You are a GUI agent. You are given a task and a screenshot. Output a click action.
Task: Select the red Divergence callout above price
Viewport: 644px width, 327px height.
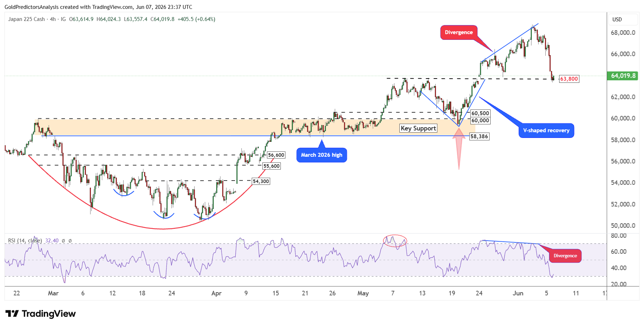pos(459,32)
